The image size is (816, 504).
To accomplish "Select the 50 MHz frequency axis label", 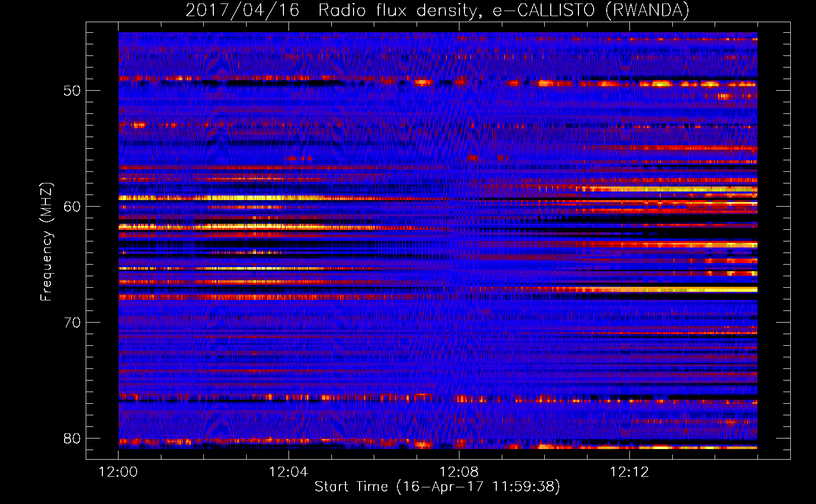I will (x=72, y=91).
